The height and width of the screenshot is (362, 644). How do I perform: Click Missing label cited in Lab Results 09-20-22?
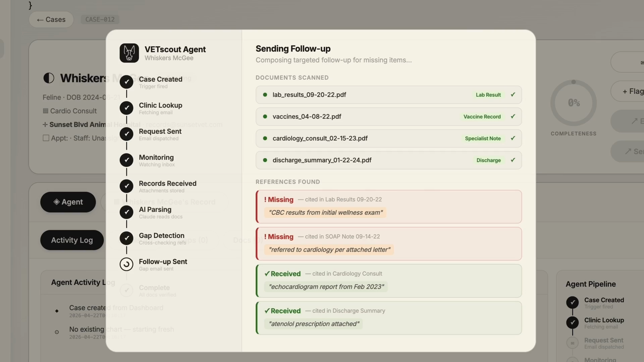279,199
